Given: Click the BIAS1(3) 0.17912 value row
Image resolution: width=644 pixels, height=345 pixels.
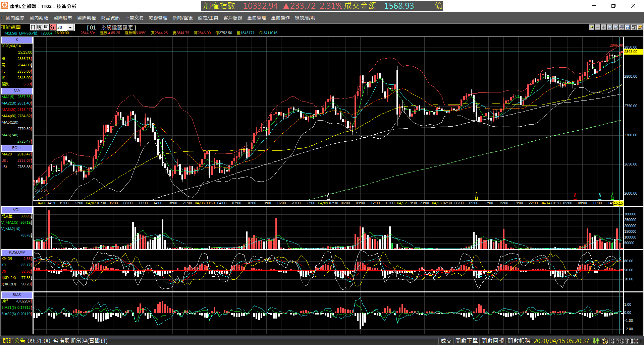Looking at the screenshot, I should tap(17, 308).
